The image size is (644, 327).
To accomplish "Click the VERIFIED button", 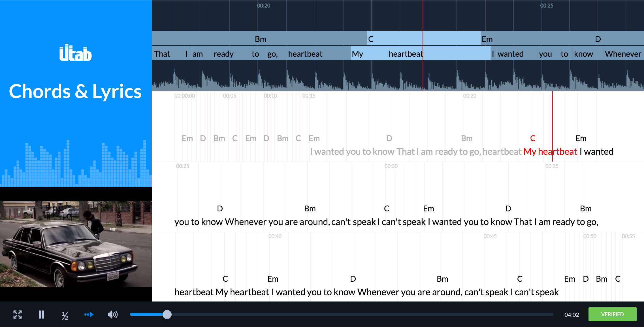I will [x=612, y=314].
